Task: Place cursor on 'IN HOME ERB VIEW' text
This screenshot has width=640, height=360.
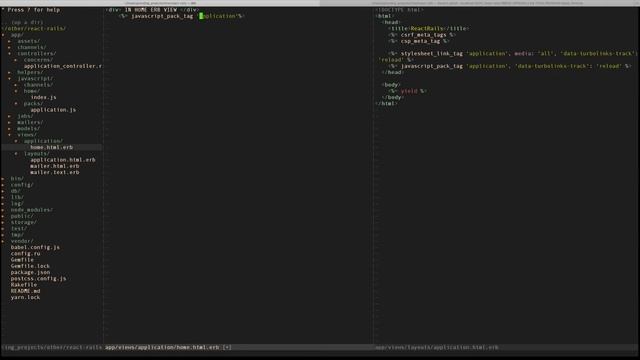Action: pyautogui.click(x=151, y=10)
